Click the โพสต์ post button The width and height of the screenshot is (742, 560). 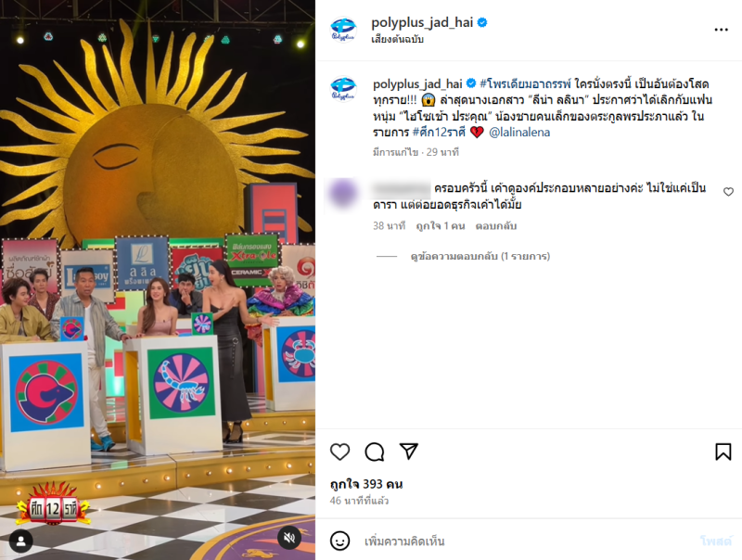pos(716,541)
